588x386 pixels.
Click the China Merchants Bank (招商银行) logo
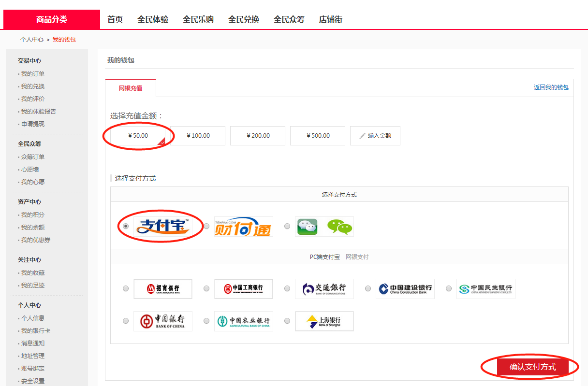coord(163,289)
